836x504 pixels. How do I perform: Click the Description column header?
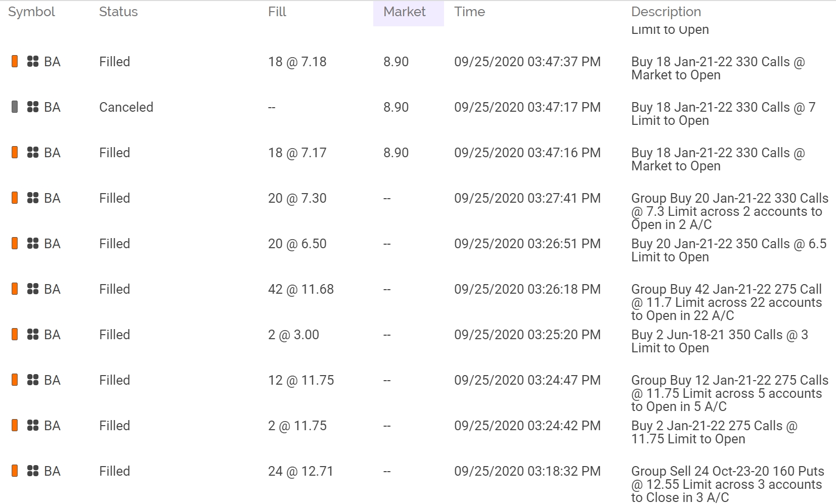pos(666,12)
